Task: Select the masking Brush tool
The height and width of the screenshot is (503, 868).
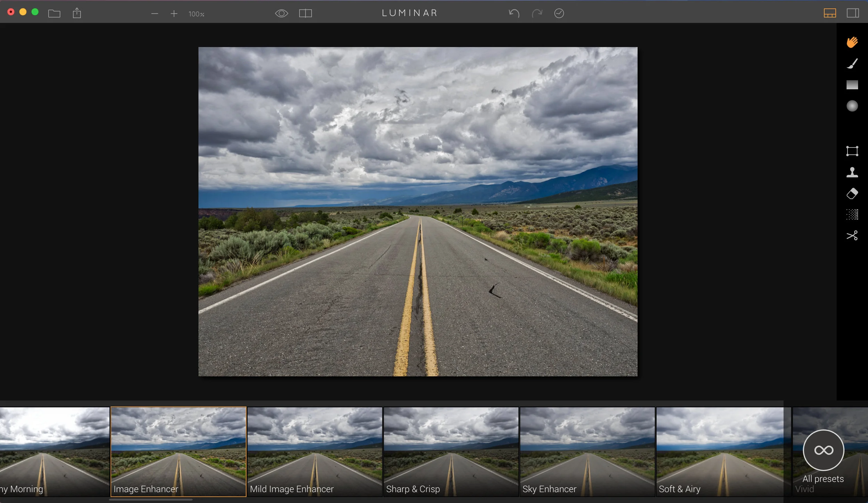Action: pos(852,64)
